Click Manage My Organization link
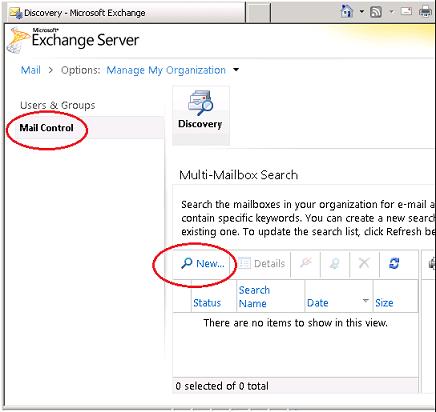The width and height of the screenshot is (436, 412). [166, 70]
